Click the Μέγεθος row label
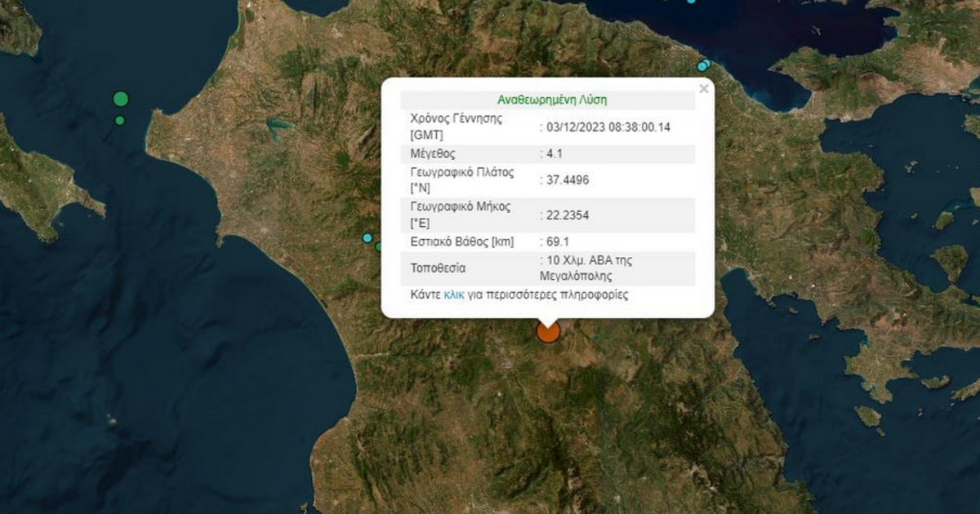 tap(433, 153)
